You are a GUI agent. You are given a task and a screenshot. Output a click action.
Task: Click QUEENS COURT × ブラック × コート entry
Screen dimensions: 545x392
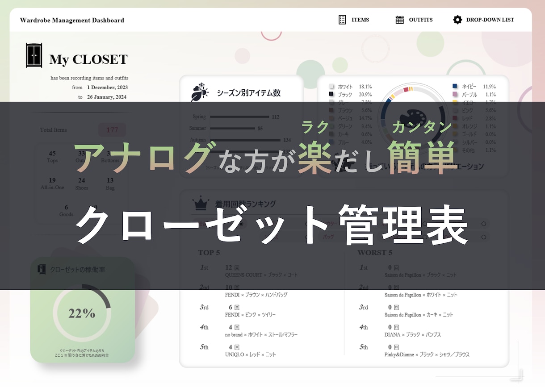coord(261,275)
